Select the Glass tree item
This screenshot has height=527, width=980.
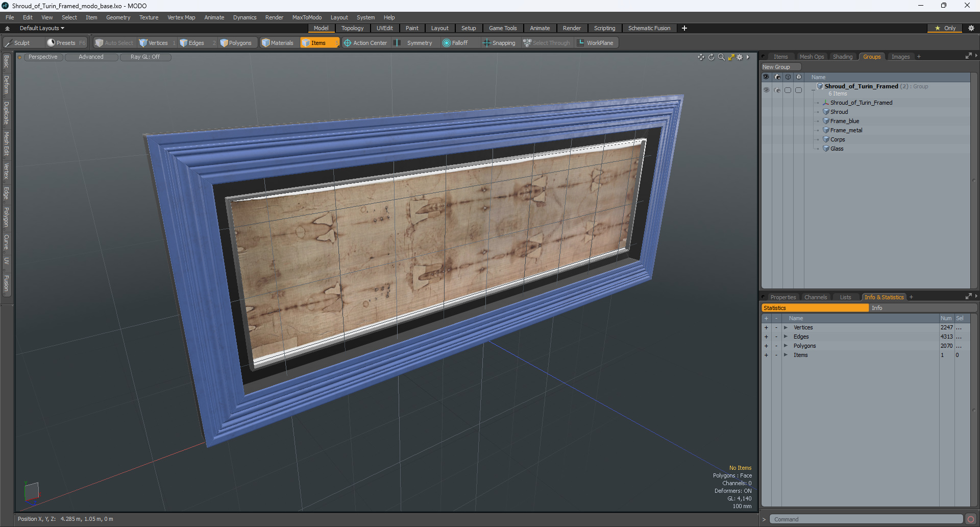click(x=837, y=149)
